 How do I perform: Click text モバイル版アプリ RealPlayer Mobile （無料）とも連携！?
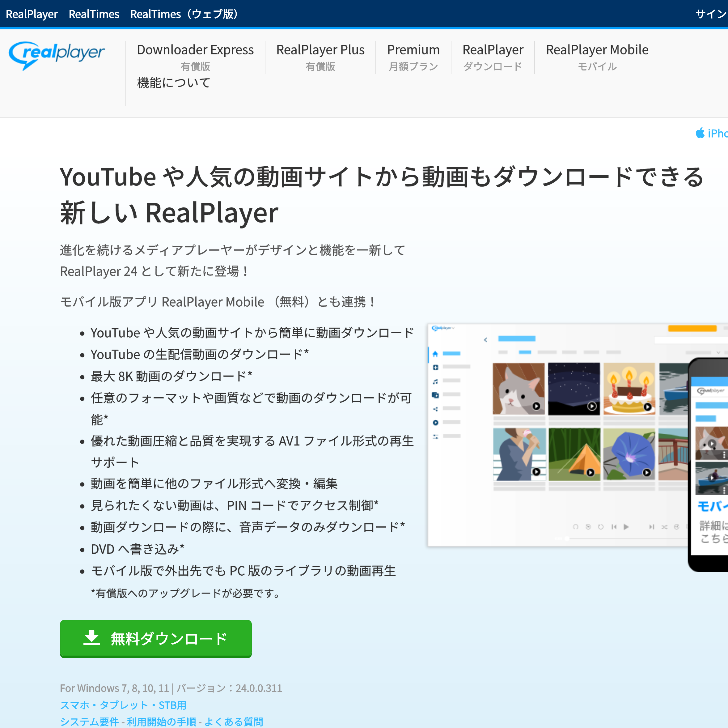218,302
